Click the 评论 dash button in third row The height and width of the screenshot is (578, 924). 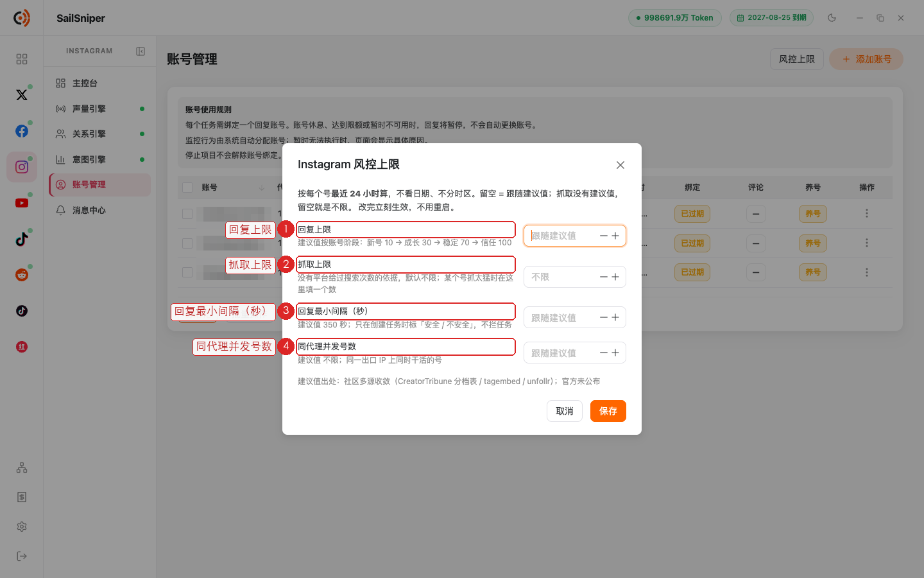756,272
